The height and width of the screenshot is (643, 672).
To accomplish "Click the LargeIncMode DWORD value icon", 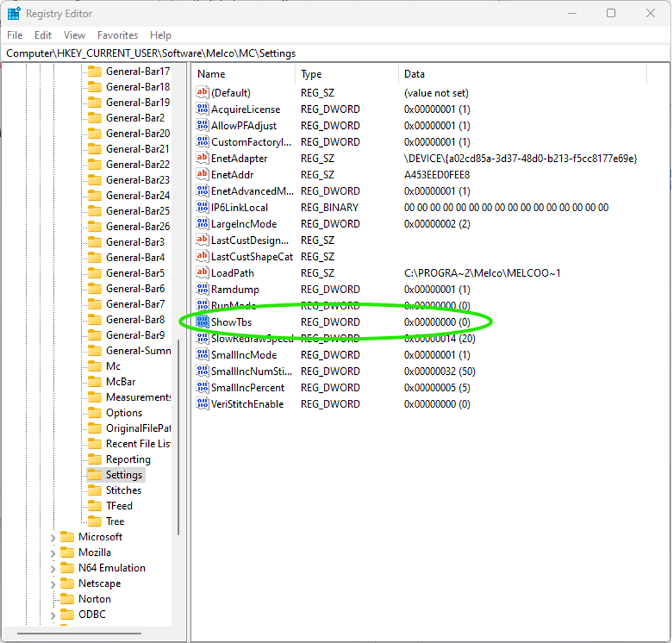I will point(202,223).
